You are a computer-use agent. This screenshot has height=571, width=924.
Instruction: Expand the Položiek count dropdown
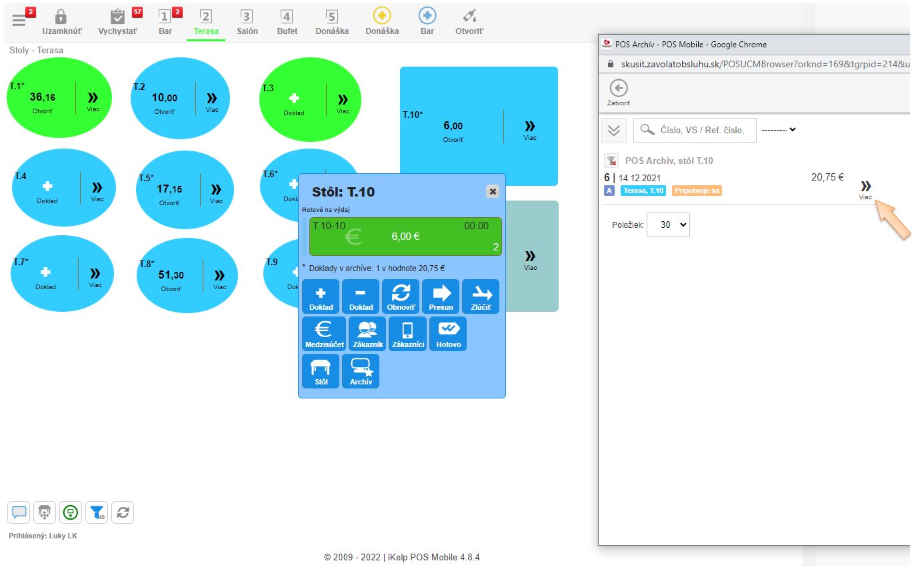(668, 225)
